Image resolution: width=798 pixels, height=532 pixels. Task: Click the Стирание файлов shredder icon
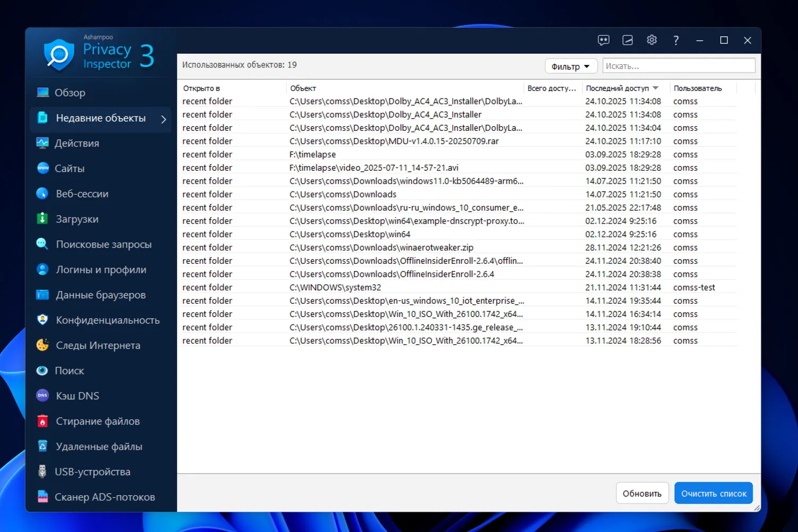tap(43, 421)
